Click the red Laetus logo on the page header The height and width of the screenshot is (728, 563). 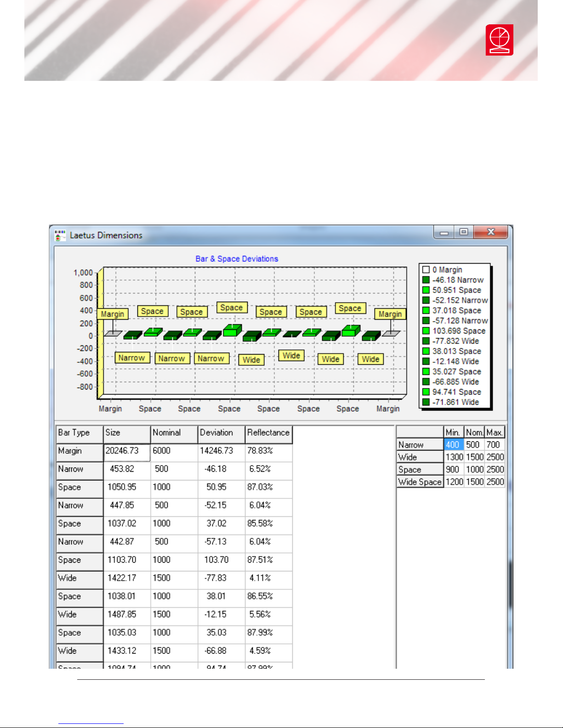pyautogui.click(x=500, y=40)
